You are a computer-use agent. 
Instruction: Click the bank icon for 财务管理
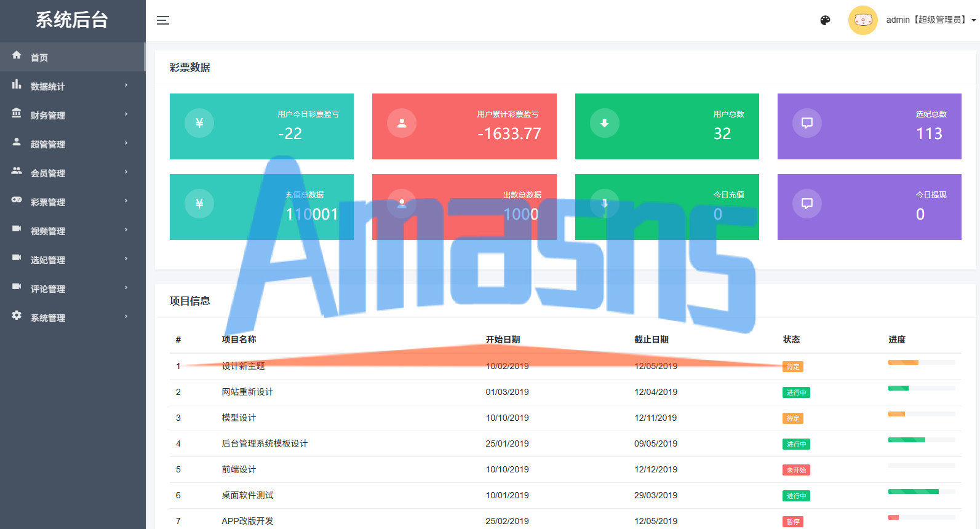[x=17, y=113]
